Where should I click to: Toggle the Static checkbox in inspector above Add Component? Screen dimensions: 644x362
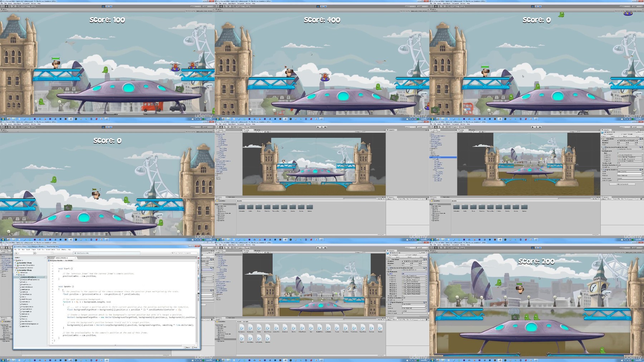click(637, 132)
